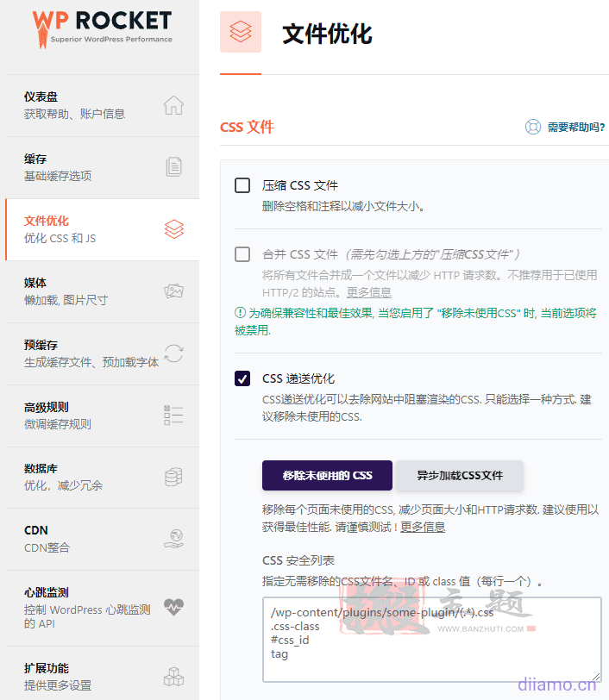Click the heartbeat heart icon

(x=173, y=607)
